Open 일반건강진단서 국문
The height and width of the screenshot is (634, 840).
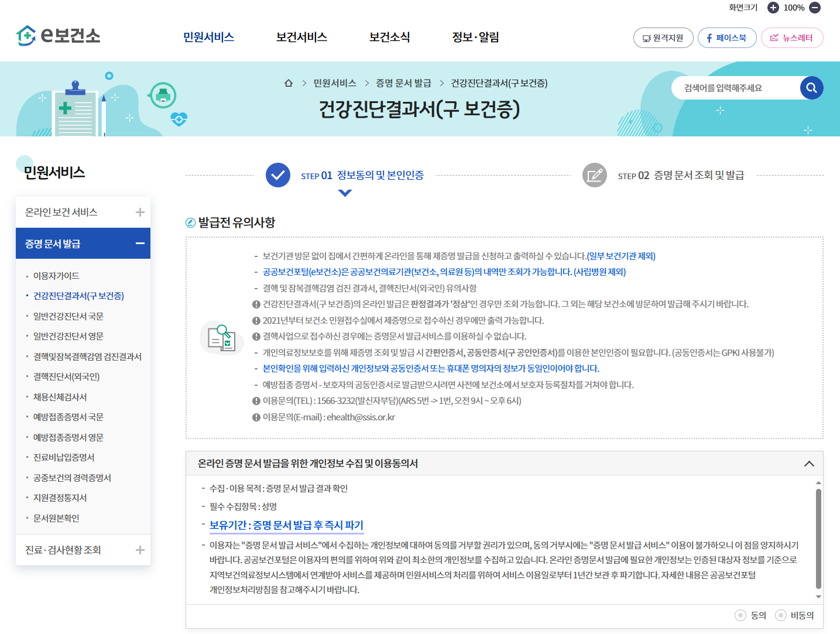pyautogui.click(x=68, y=316)
